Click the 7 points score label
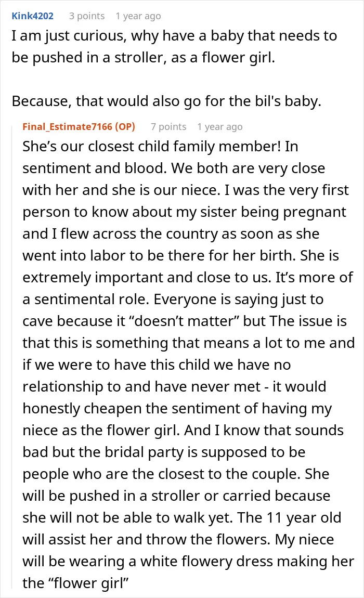Viewport: 364px width, 598px height. pyautogui.click(x=168, y=126)
